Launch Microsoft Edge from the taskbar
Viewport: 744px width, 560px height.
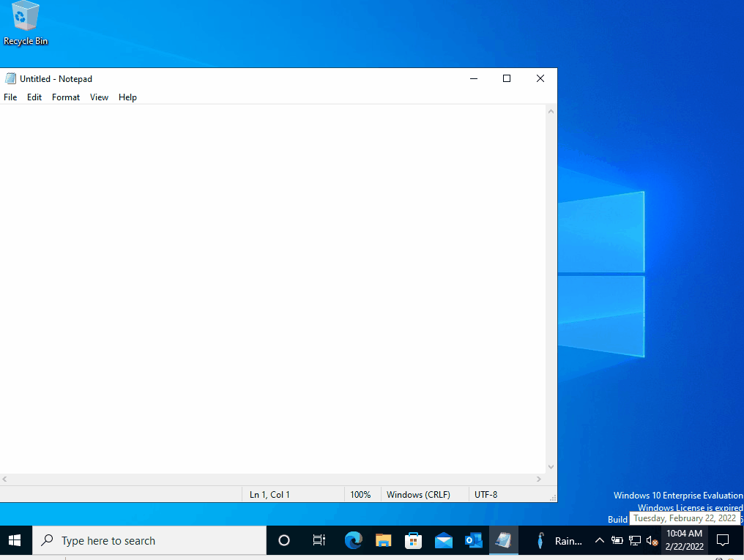coord(354,540)
